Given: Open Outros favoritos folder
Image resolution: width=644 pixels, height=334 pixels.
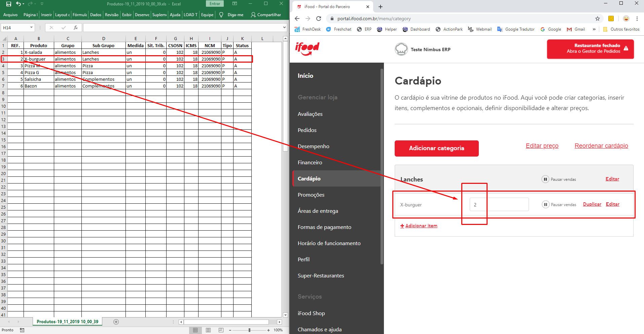Looking at the screenshot, I should 621,29.
